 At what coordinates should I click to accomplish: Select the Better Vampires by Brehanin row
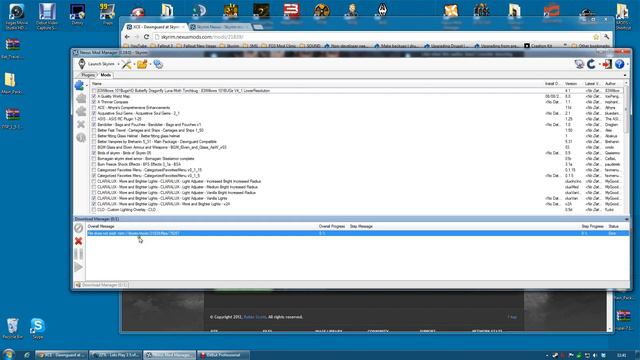(357, 142)
